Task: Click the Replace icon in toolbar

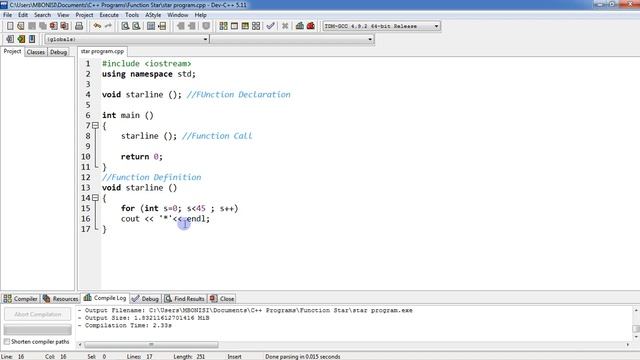Action: click(x=136, y=26)
